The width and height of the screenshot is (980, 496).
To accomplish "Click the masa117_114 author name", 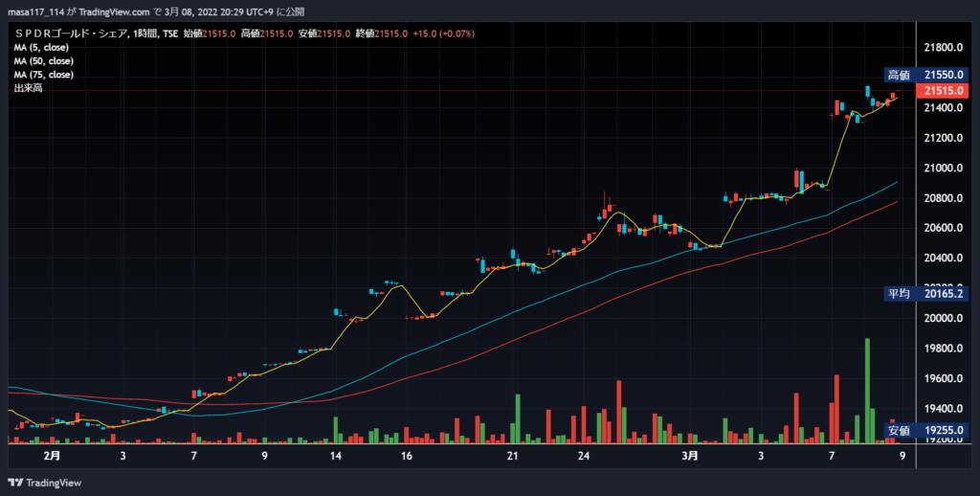I will coord(35,11).
